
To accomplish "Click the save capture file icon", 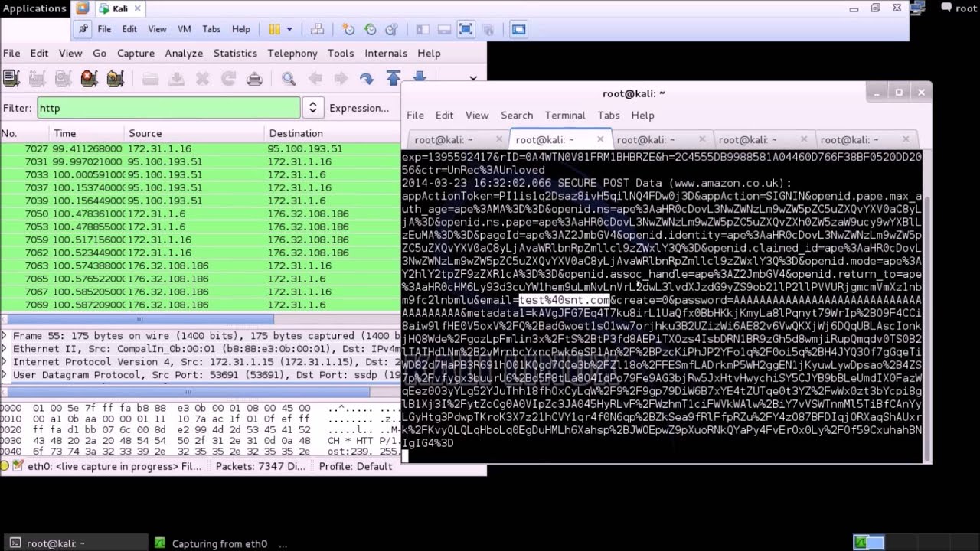I will [x=176, y=78].
